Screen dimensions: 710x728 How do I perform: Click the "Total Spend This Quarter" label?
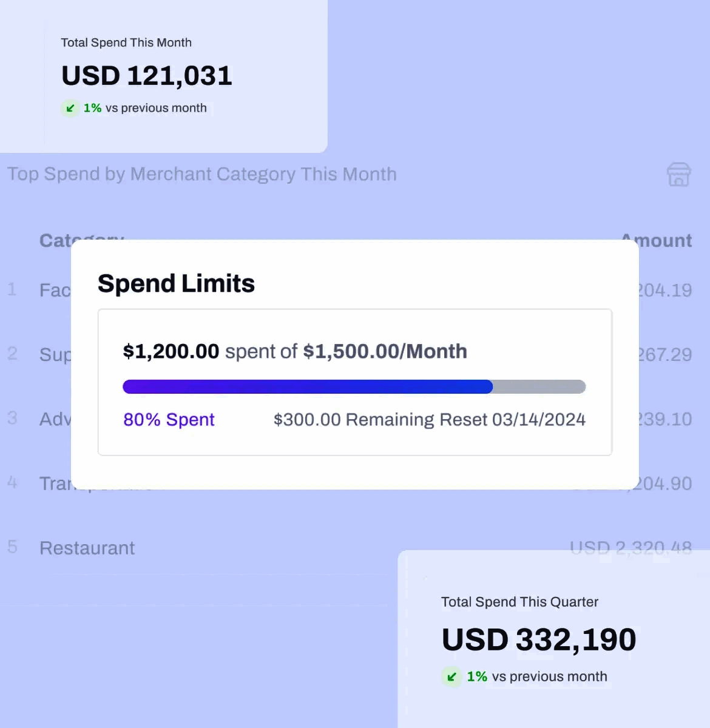pos(519,602)
